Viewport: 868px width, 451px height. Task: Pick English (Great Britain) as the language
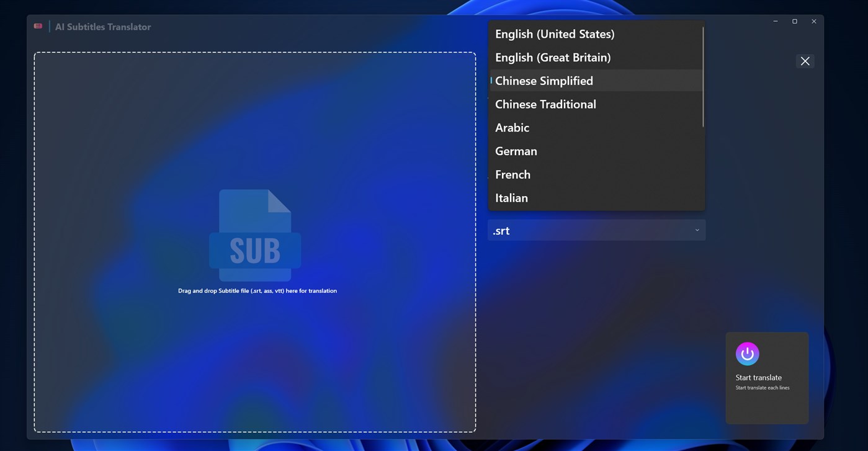(x=553, y=57)
